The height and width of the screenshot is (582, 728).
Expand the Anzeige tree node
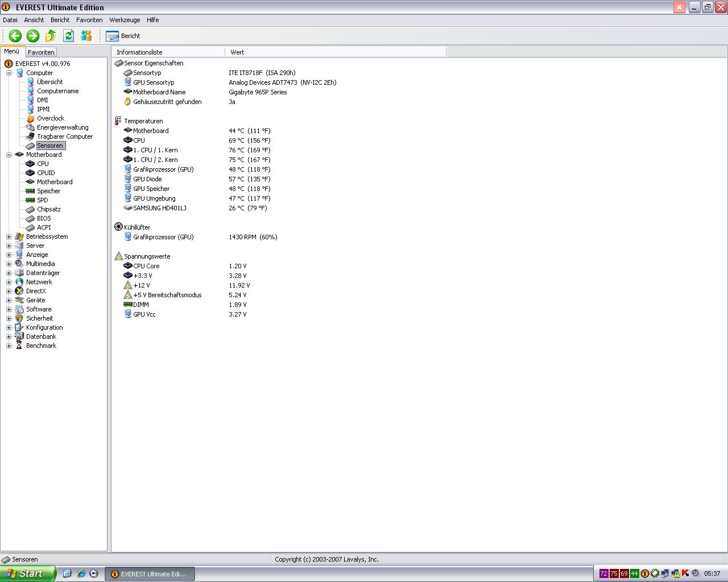point(9,255)
